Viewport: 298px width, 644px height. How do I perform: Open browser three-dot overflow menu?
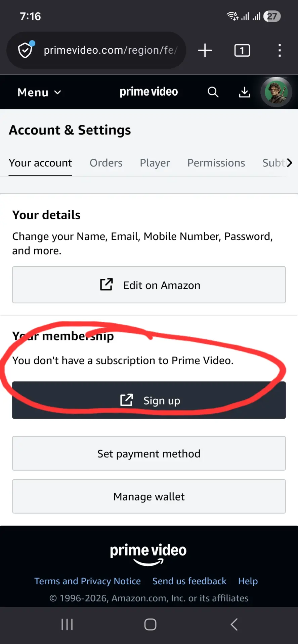(280, 51)
